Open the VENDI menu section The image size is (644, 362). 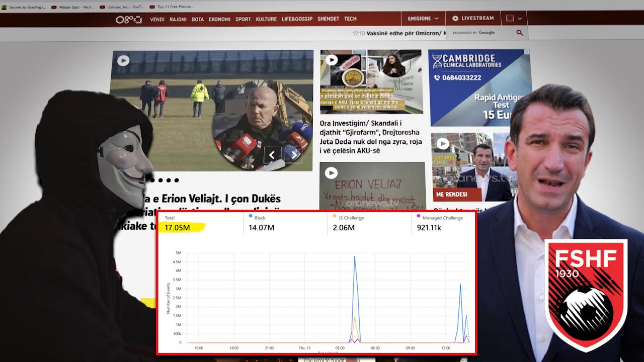pos(157,19)
